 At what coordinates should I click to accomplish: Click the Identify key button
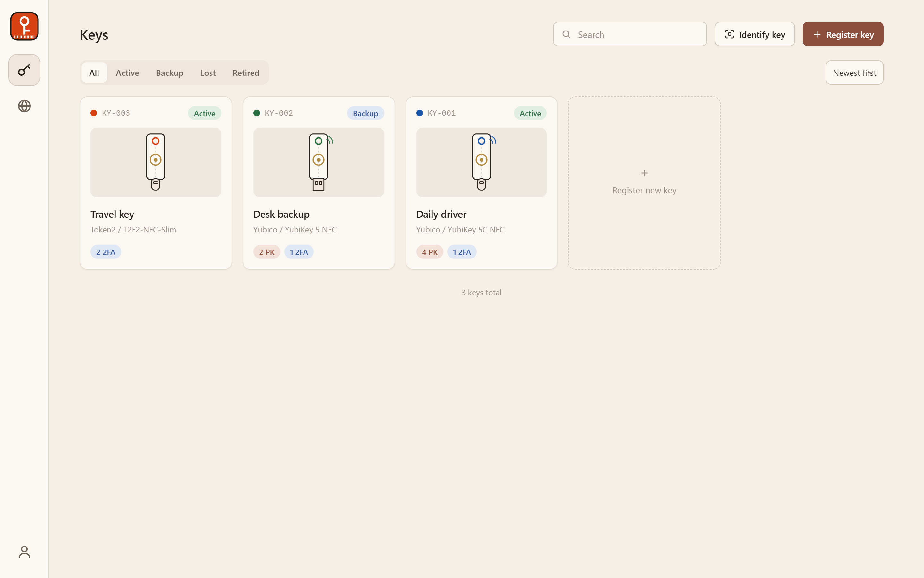point(755,34)
